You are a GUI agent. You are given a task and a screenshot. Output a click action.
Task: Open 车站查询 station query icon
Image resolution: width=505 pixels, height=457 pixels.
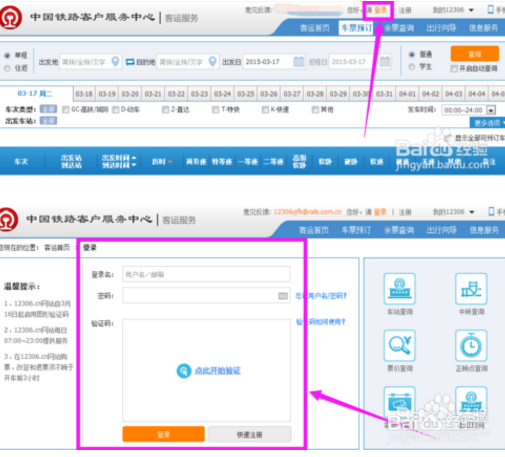tap(399, 289)
